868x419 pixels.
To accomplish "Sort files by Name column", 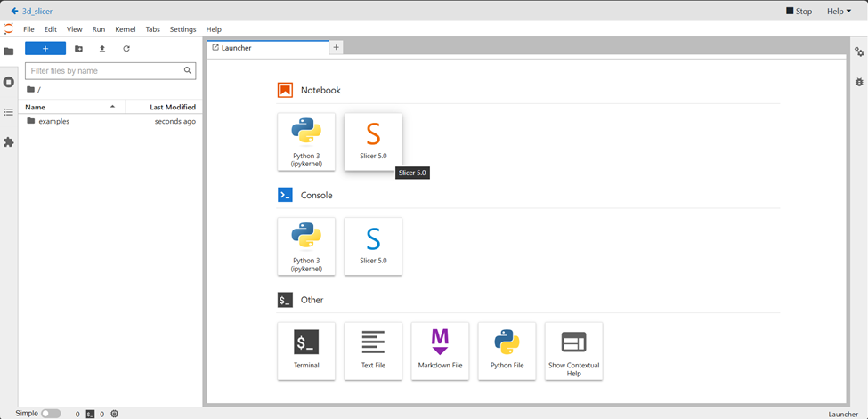I will [71, 107].
